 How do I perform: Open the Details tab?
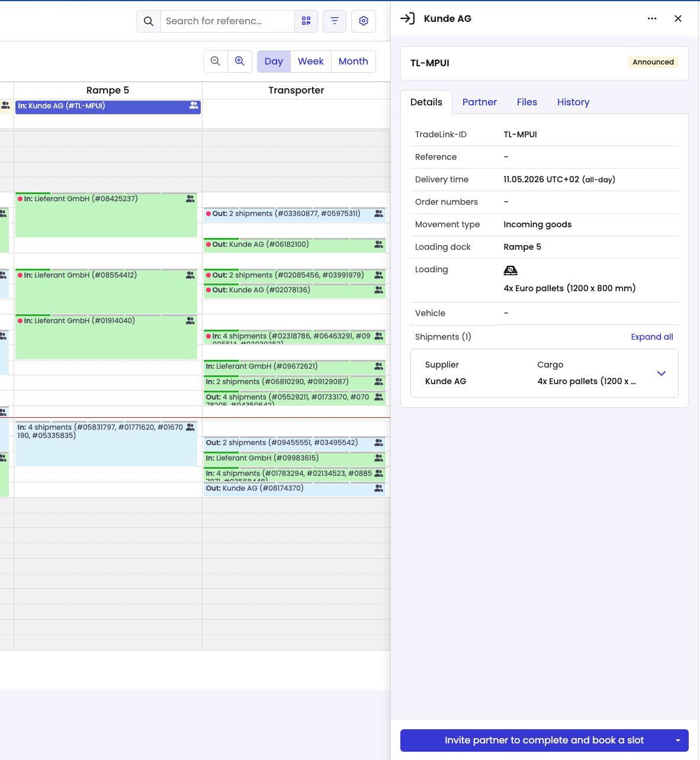coord(426,102)
